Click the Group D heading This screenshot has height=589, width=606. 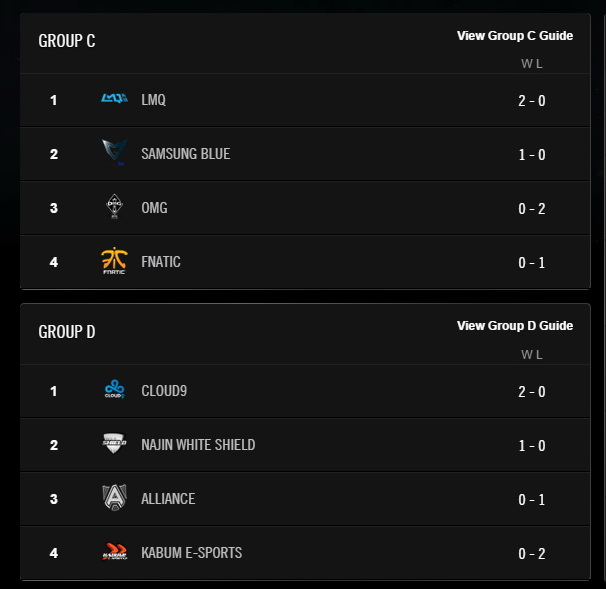pyautogui.click(x=67, y=331)
